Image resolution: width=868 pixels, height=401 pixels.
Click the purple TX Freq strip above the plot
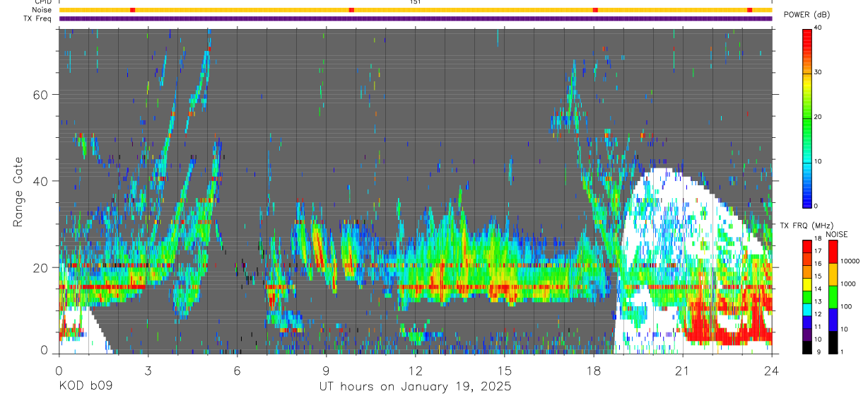(x=416, y=18)
